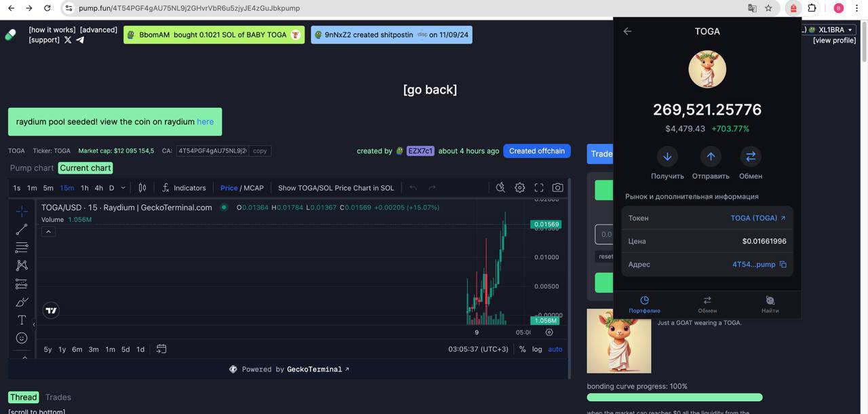Select the text annotation tool
The width and height of the screenshot is (868, 414).
point(22,320)
